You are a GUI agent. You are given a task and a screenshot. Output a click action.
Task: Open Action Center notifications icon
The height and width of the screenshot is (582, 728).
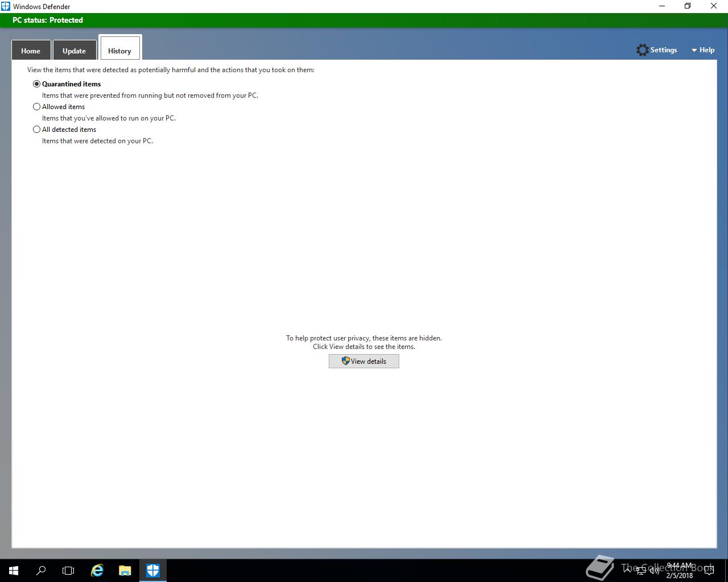(x=709, y=571)
